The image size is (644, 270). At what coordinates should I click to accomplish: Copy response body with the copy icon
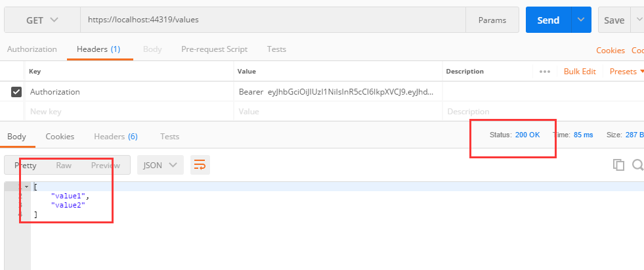coord(618,166)
